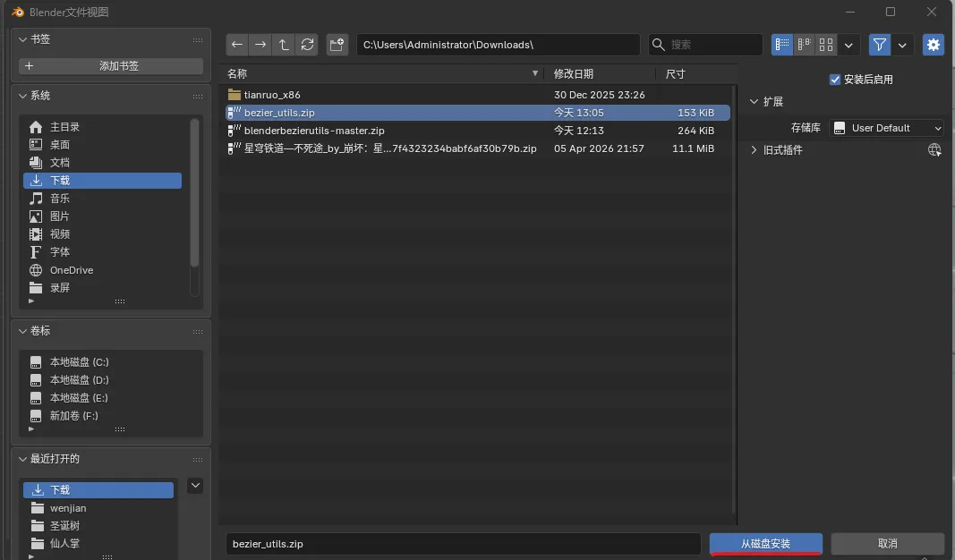
Task: Click the 添加书签 button
Action: (111, 65)
